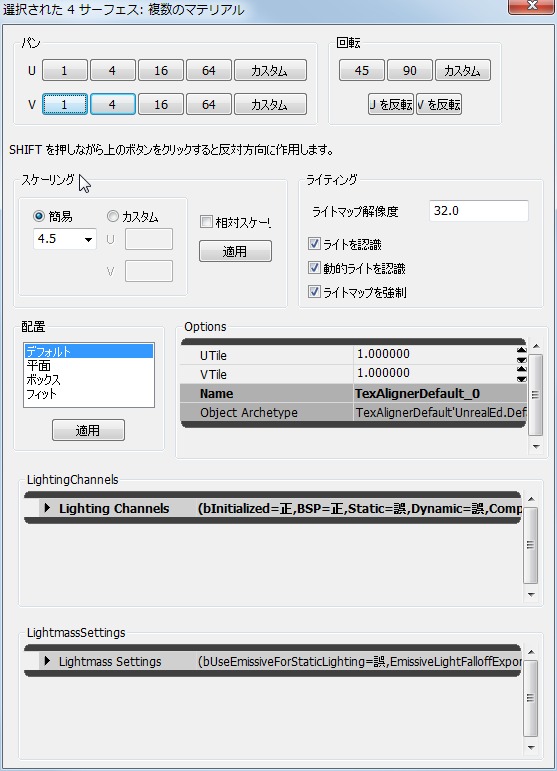The width and height of the screenshot is (557, 771).
Task: Rotate by 45 degrees button
Action: pos(362,70)
